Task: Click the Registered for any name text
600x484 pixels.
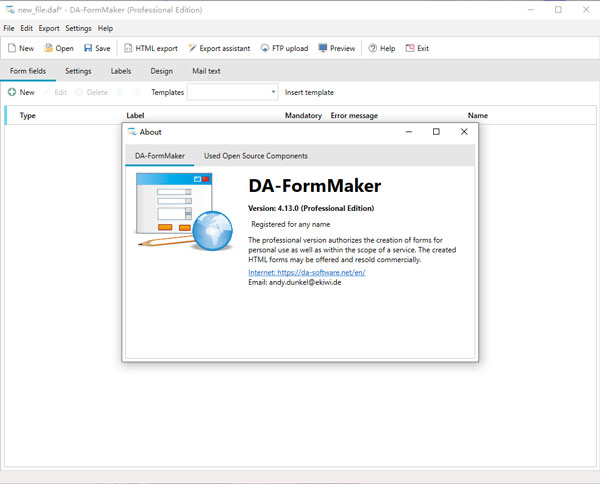Action: [x=290, y=224]
